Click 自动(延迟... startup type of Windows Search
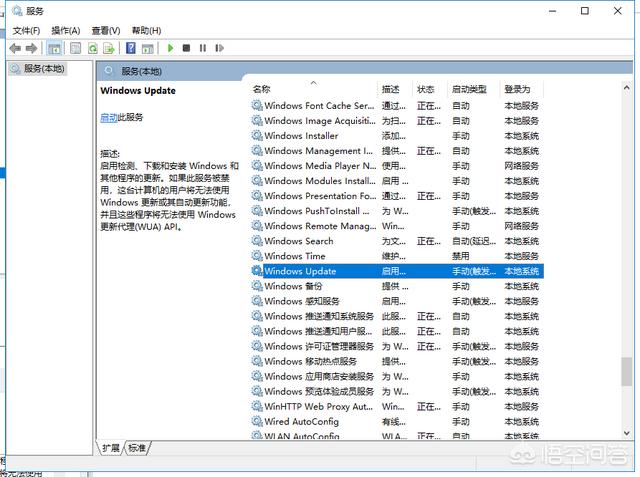Viewport: 640px width, 477px height. pos(474,241)
